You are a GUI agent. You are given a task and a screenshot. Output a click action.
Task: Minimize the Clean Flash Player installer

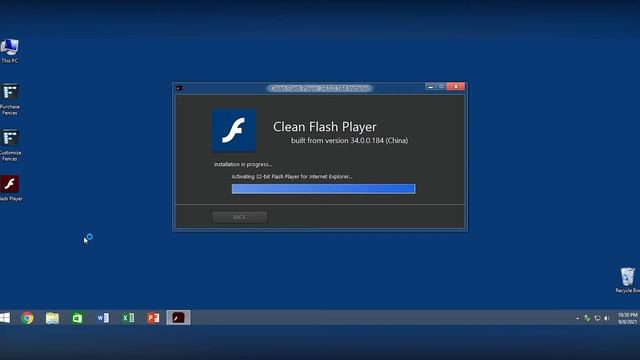coord(430,87)
